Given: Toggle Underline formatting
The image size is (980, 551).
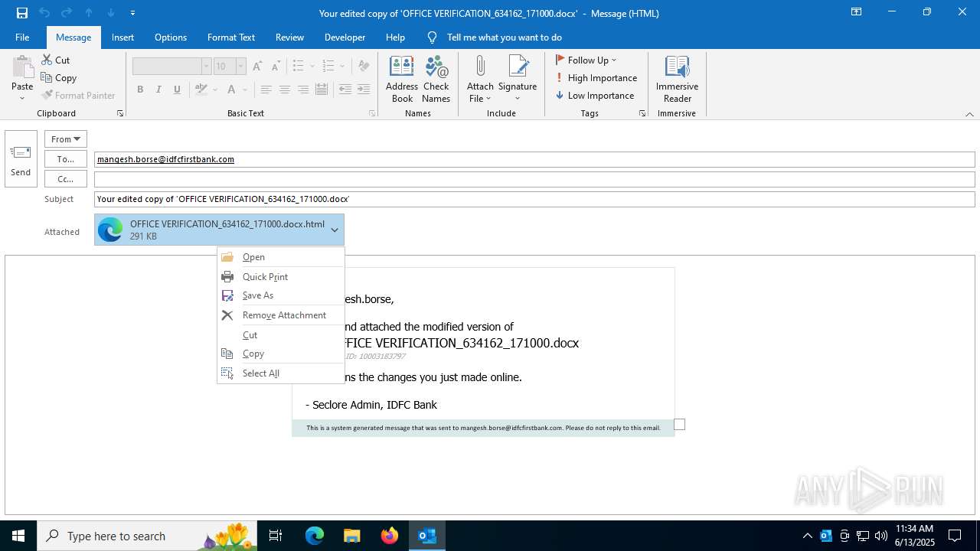Looking at the screenshot, I should (x=177, y=90).
